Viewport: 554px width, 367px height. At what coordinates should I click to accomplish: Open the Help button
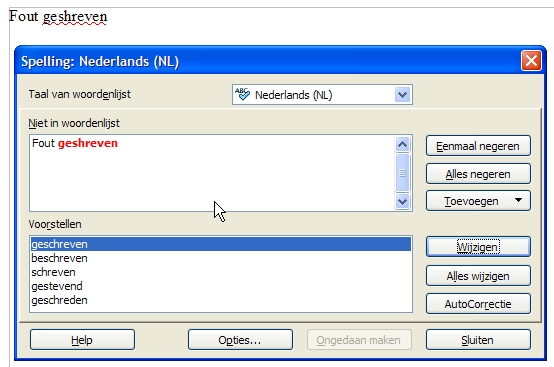click(x=82, y=340)
